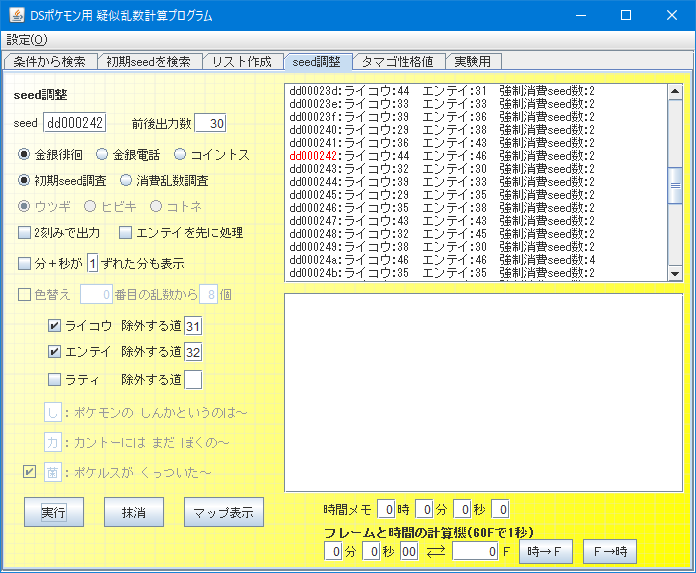This screenshot has height=573, width=696.
Task: Click the frame calculator 秒 field
Action: pos(372,552)
